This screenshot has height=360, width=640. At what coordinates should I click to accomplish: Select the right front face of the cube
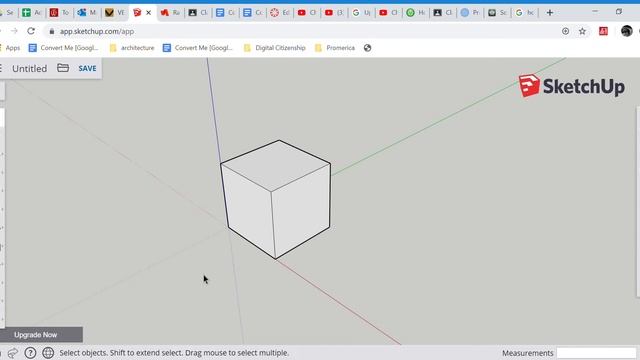click(x=301, y=210)
